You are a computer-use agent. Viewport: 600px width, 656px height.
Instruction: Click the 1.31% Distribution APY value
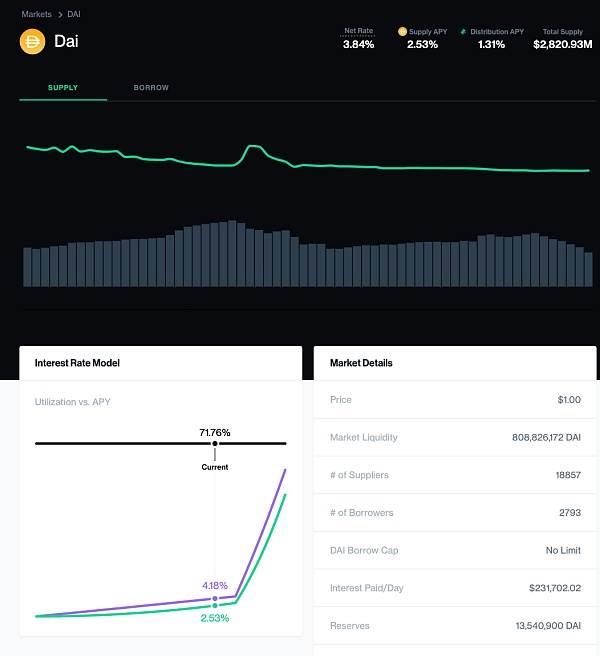(x=492, y=44)
